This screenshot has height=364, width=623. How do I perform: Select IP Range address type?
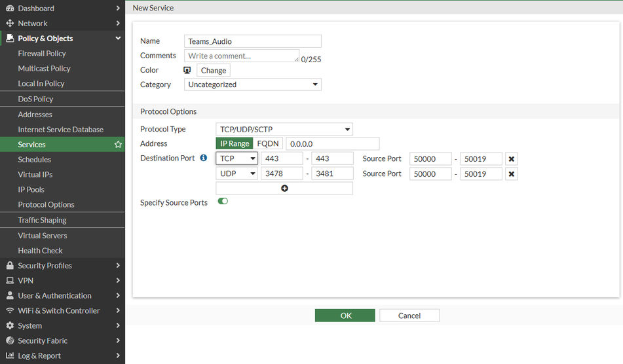point(234,143)
